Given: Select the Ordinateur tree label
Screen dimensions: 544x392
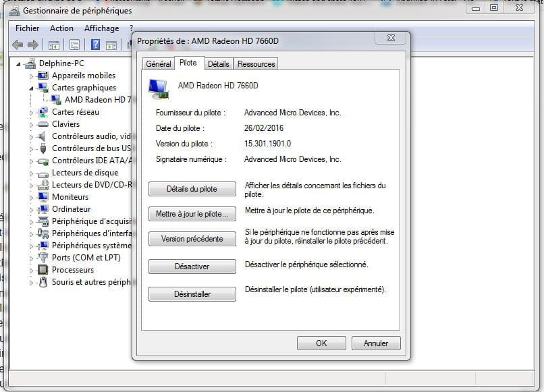Looking at the screenshot, I should pos(71,209).
